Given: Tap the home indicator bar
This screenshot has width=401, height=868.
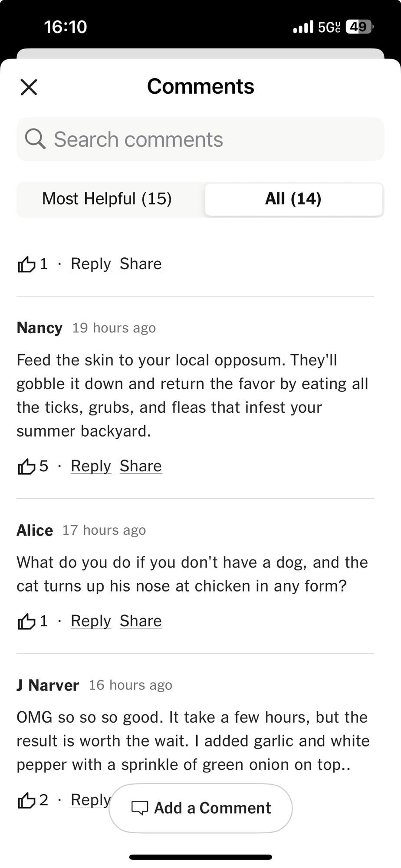Looking at the screenshot, I should click(x=200, y=857).
